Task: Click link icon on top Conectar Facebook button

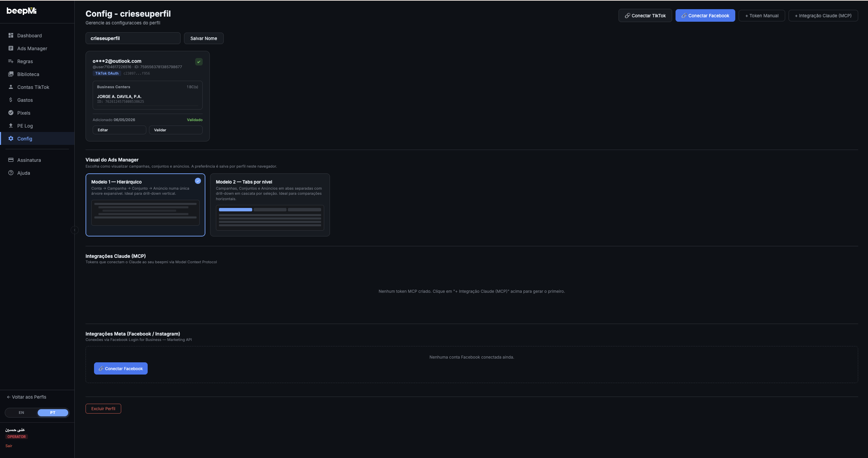Action: pos(684,16)
